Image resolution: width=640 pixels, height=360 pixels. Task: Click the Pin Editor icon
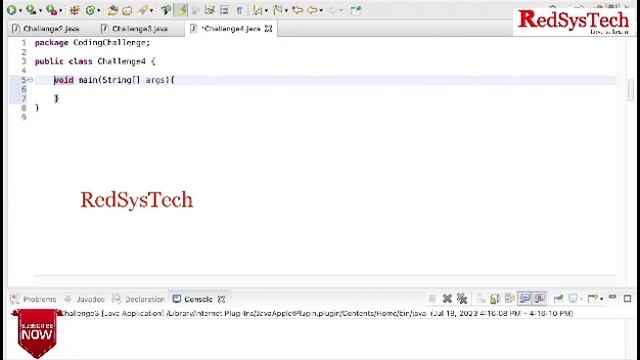click(x=356, y=11)
